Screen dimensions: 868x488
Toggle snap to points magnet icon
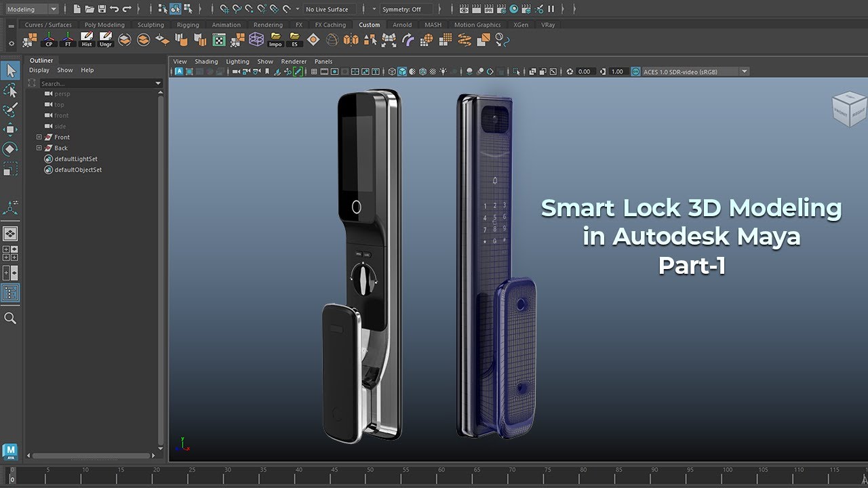coord(249,9)
